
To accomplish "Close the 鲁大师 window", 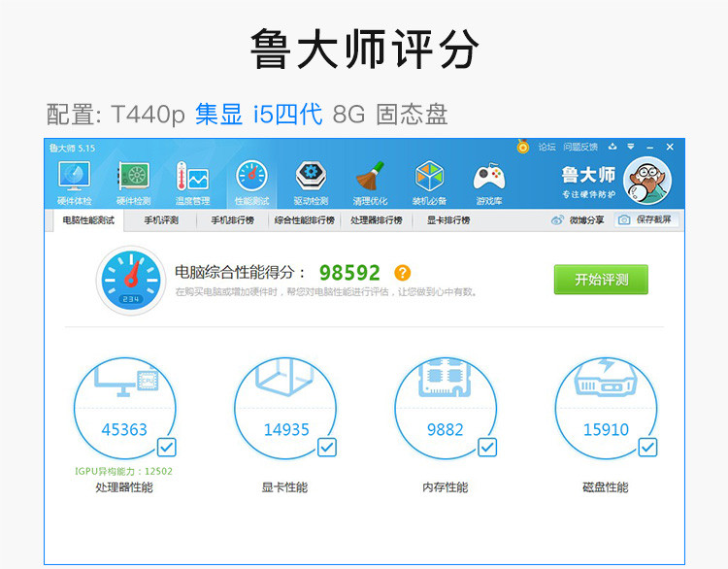I will coord(670,147).
